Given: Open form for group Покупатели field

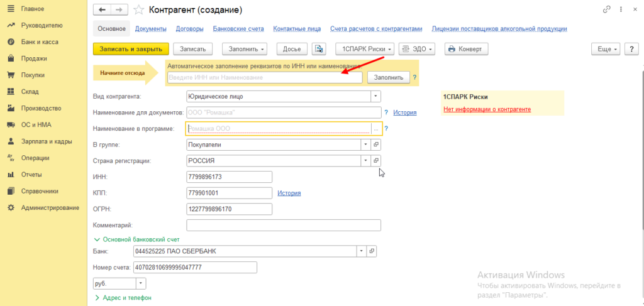Looking at the screenshot, I should click(376, 145).
